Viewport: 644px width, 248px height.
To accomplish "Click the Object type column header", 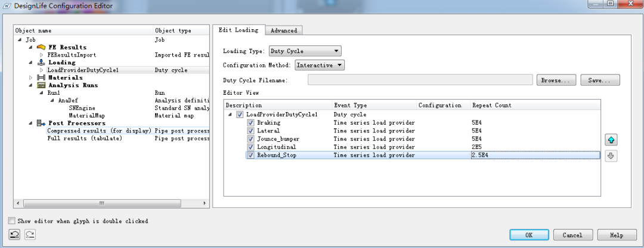I will point(181,30).
